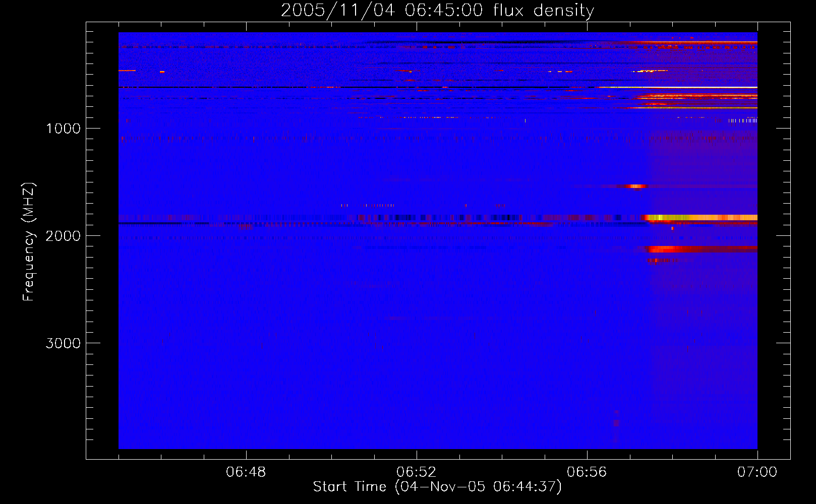Click the 1000 frequency tick label

coord(63,129)
